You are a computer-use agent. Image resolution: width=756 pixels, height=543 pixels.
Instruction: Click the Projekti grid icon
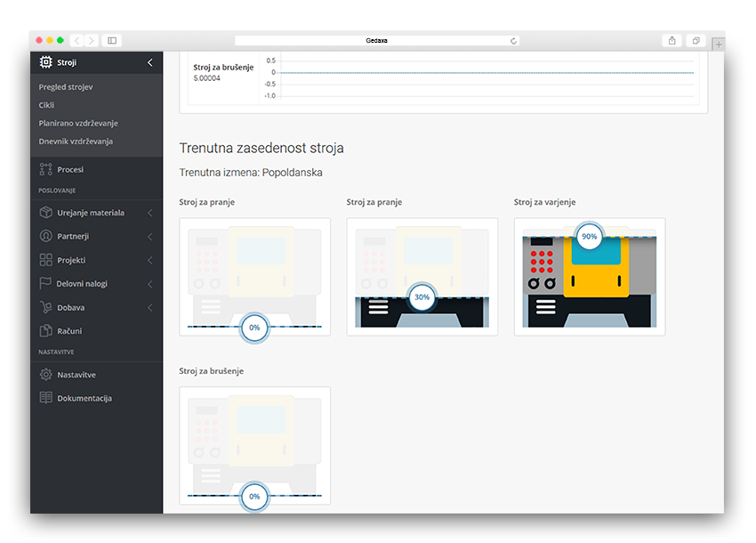[46, 260]
